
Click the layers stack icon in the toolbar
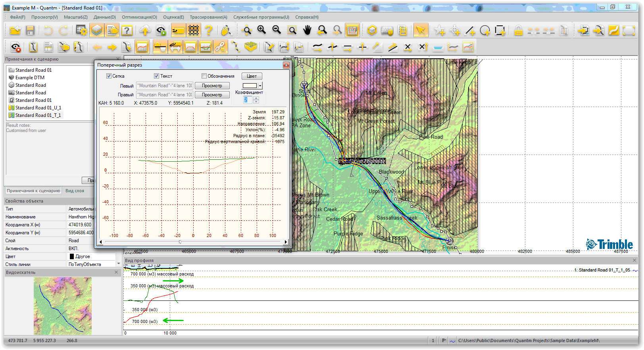click(97, 31)
